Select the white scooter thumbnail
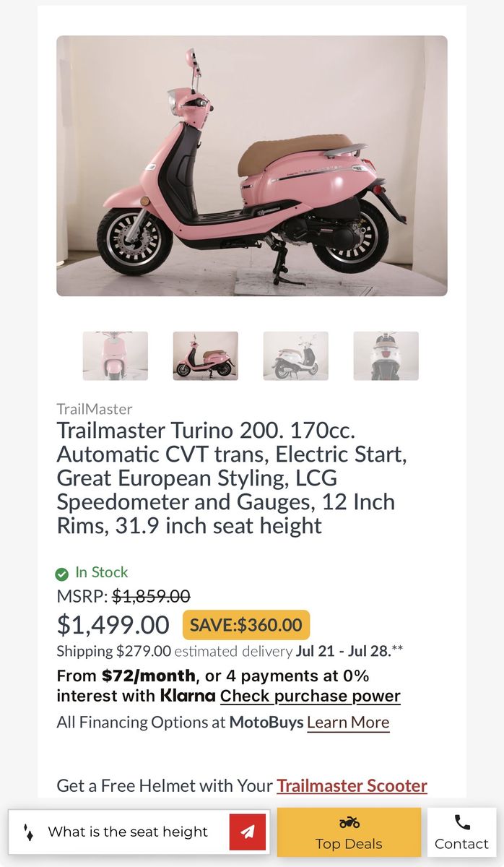The width and height of the screenshot is (504, 867). 296,355
